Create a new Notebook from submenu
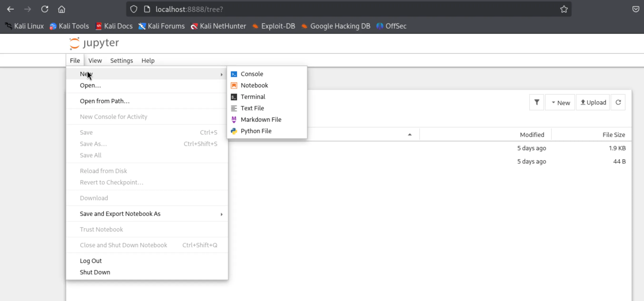This screenshot has height=301, width=644. pyautogui.click(x=254, y=85)
